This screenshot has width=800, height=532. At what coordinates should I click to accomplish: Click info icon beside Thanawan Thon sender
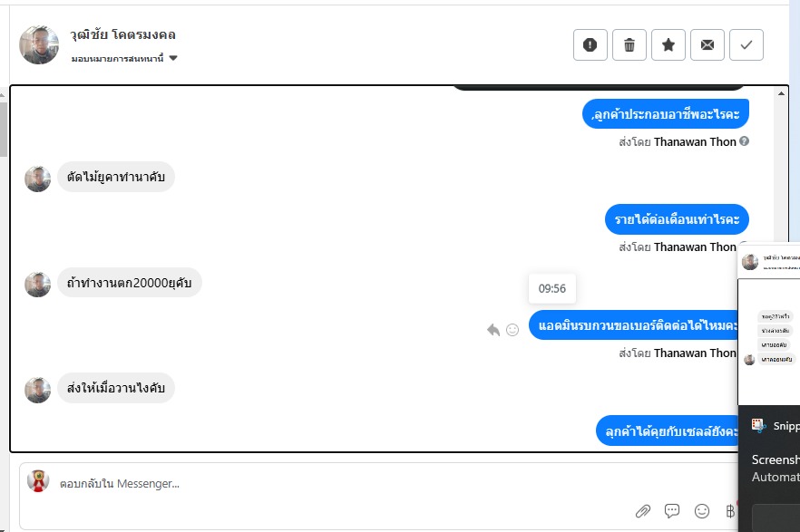point(744,141)
